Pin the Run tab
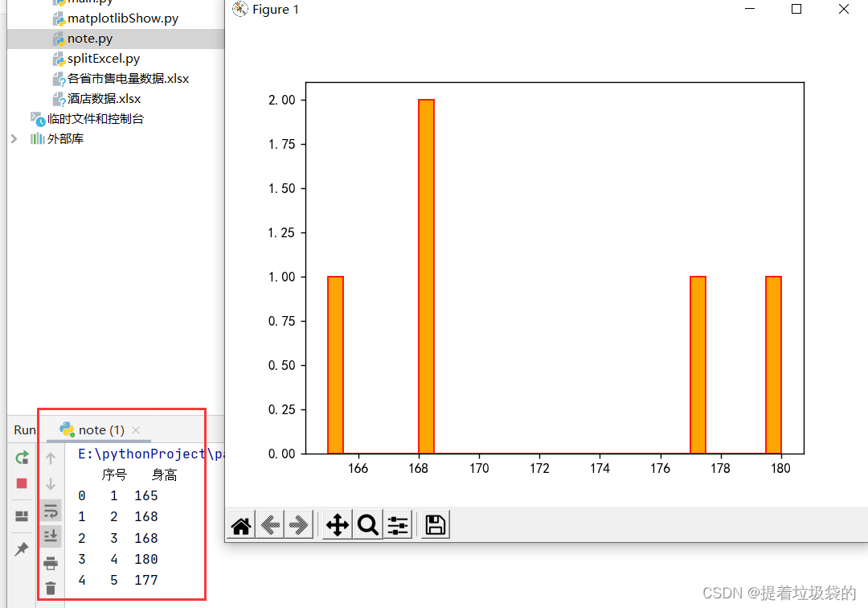Image resolution: width=868 pixels, height=608 pixels. pyautogui.click(x=22, y=548)
